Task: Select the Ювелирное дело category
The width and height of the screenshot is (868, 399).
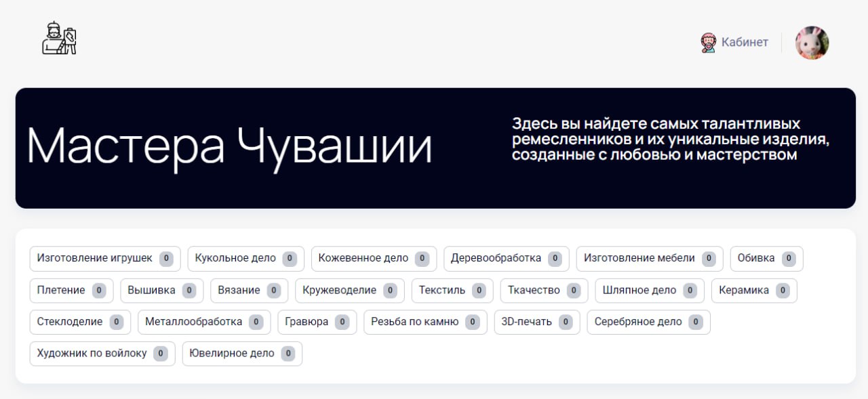Action: coord(242,353)
